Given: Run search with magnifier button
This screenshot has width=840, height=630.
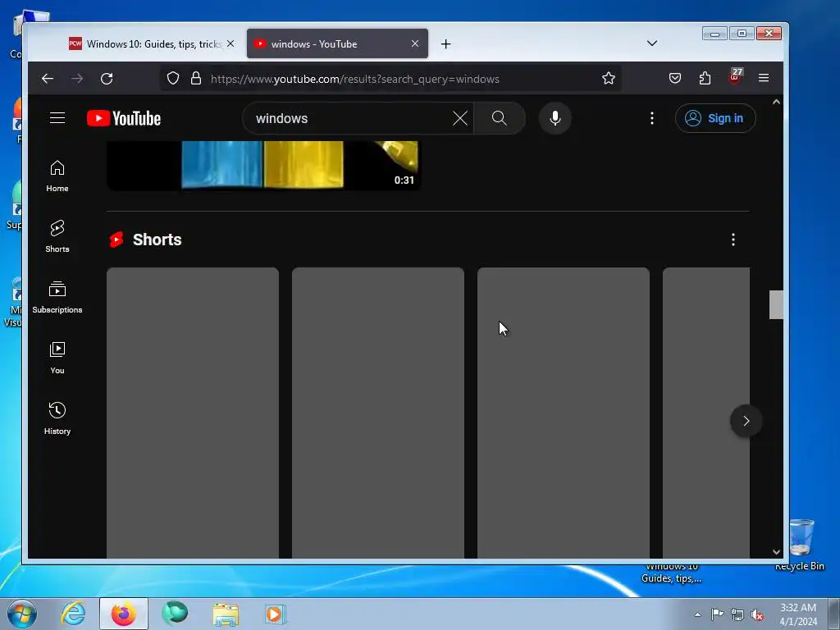Looking at the screenshot, I should coord(500,118).
